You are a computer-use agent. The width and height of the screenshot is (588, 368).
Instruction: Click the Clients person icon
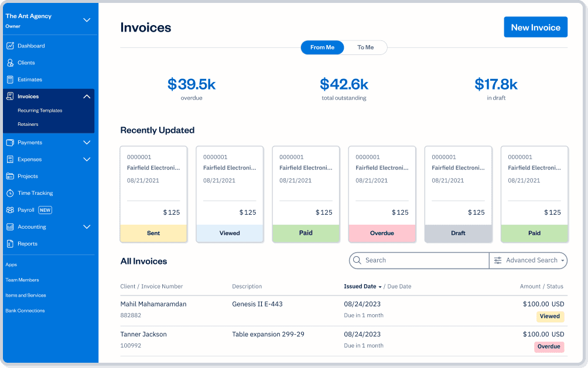pyautogui.click(x=10, y=63)
